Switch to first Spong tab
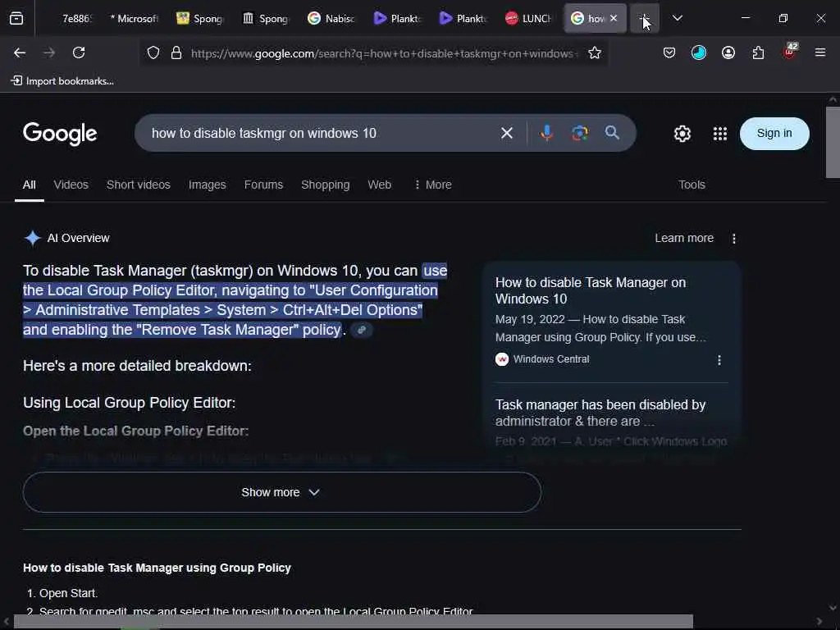This screenshot has height=630, width=840. (x=199, y=18)
